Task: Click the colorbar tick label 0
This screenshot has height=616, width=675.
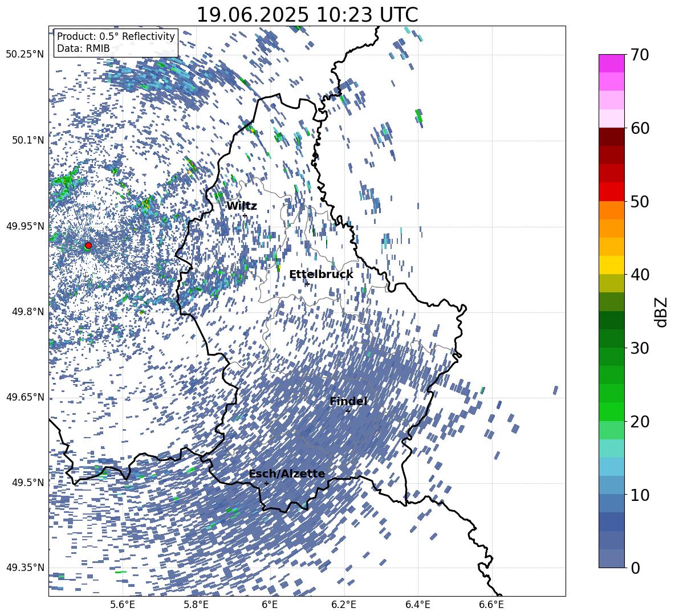Action: pyautogui.click(x=635, y=568)
